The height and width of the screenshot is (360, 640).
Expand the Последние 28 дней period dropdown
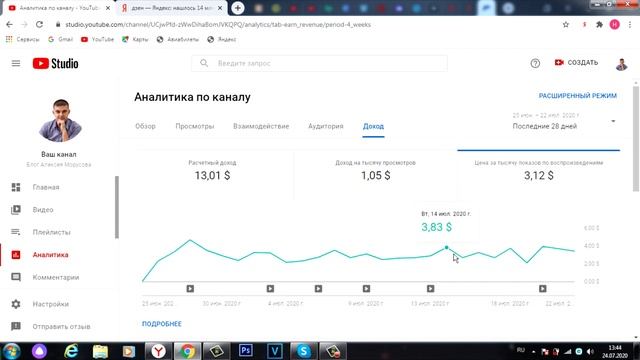pos(564,121)
